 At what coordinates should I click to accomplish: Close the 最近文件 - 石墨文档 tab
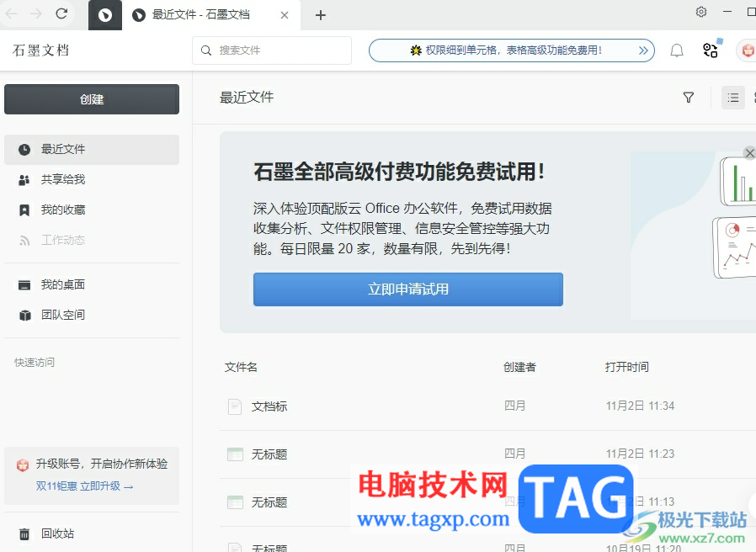tap(285, 15)
